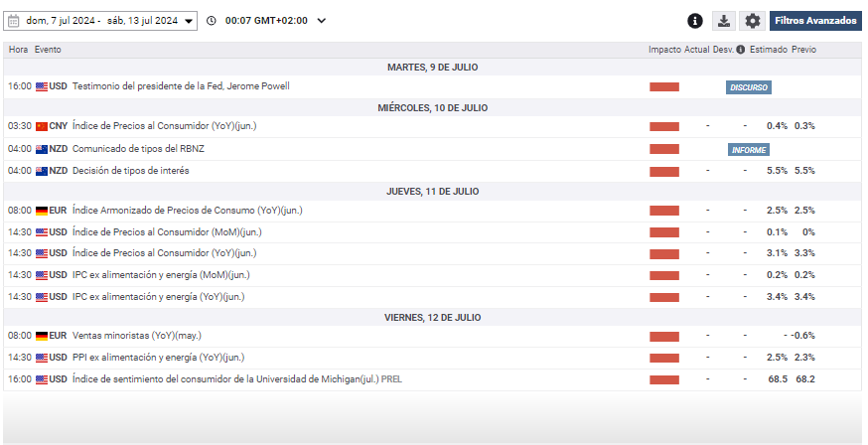This screenshot has height=445, width=868.
Task: Expand the Decisión de tipos de interés event
Action: pyautogui.click(x=130, y=171)
